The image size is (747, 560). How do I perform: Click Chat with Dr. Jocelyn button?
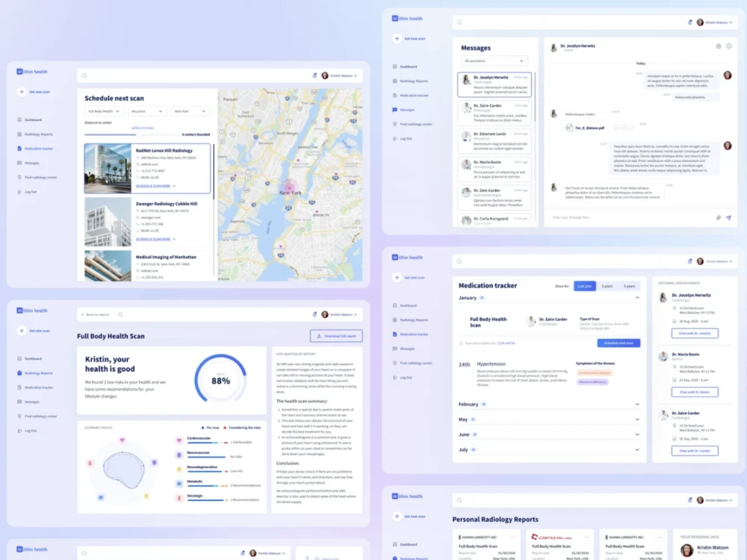695,333
